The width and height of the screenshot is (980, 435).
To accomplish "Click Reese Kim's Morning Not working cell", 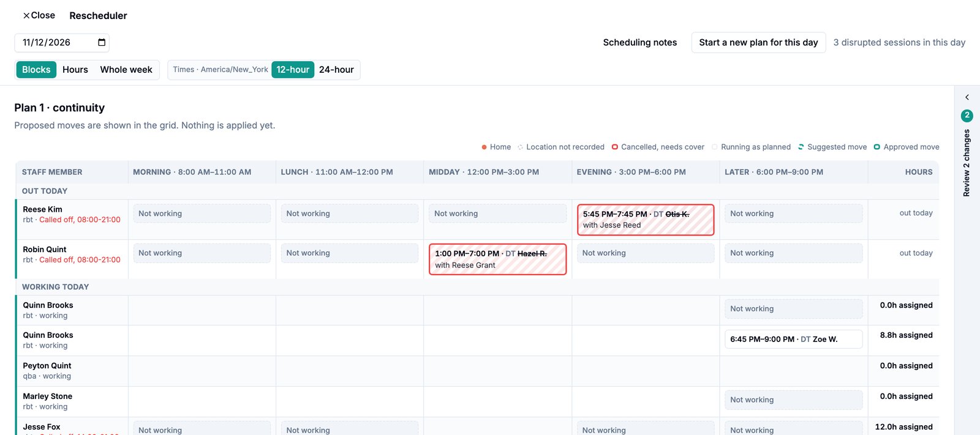I will tap(202, 214).
